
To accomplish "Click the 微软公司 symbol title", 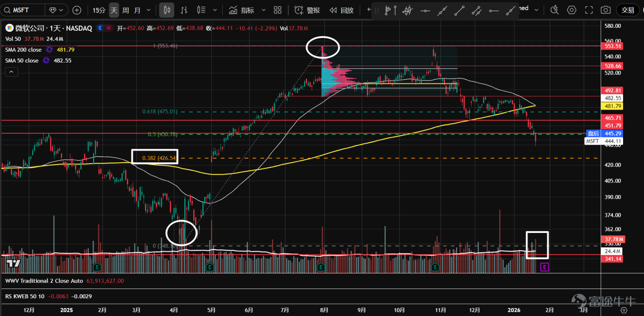I will [x=30, y=28].
